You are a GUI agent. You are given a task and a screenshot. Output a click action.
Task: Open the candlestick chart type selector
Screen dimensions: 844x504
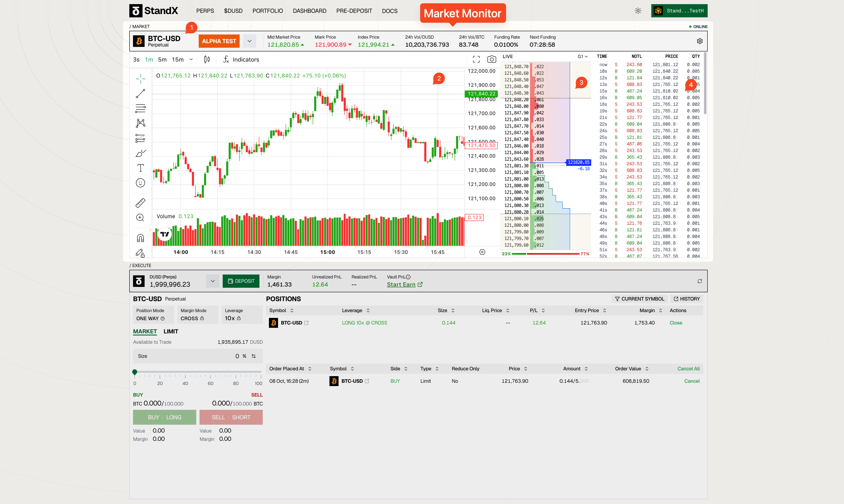tap(207, 59)
